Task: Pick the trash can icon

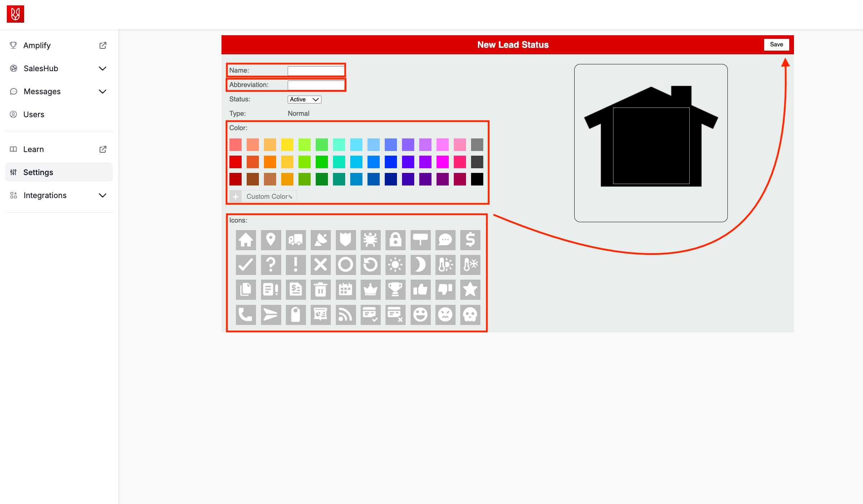Action: 321,290
